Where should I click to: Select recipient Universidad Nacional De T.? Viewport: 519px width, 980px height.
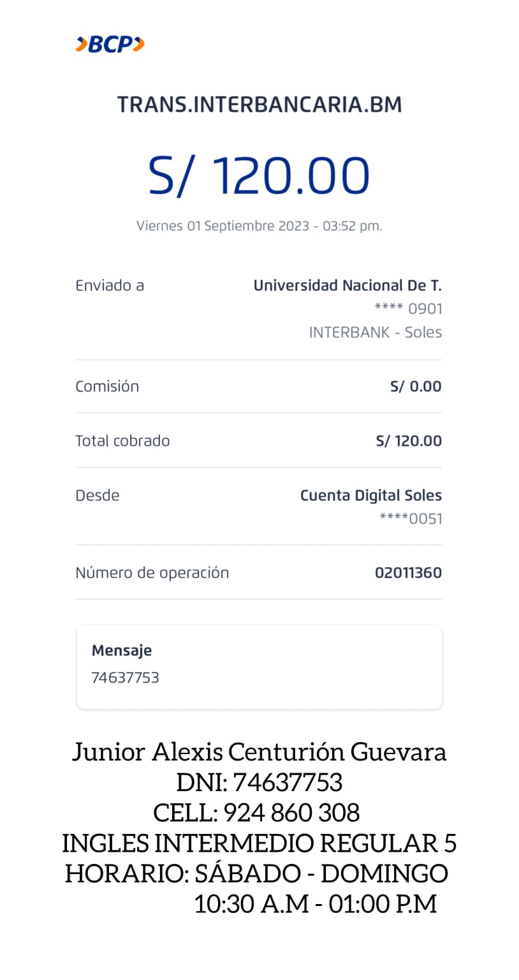[x=347, y=285]
